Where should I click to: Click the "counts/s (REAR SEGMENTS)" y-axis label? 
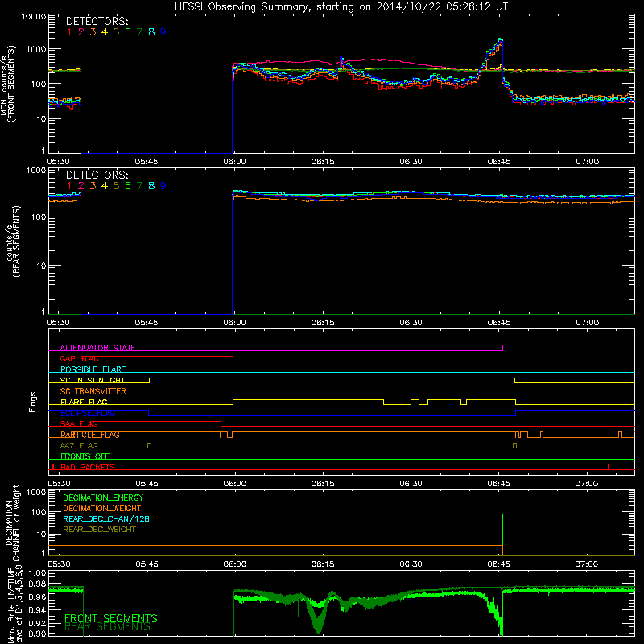pos(12,242)
